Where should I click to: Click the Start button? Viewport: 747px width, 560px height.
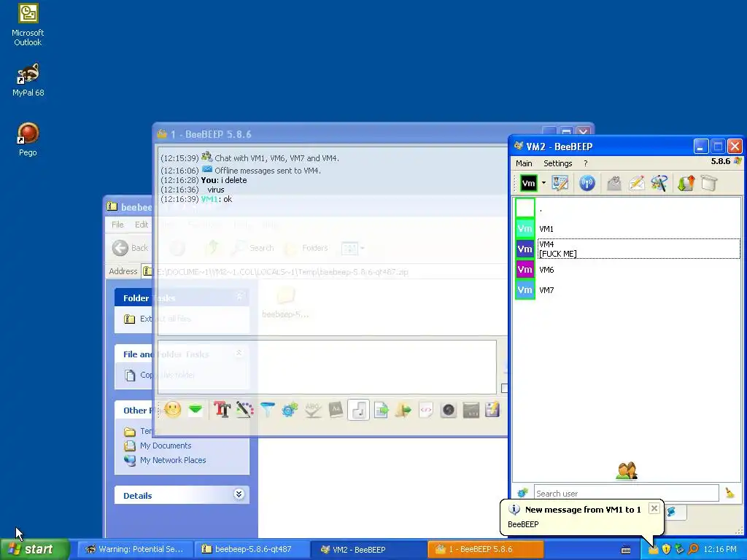(35, 549)
